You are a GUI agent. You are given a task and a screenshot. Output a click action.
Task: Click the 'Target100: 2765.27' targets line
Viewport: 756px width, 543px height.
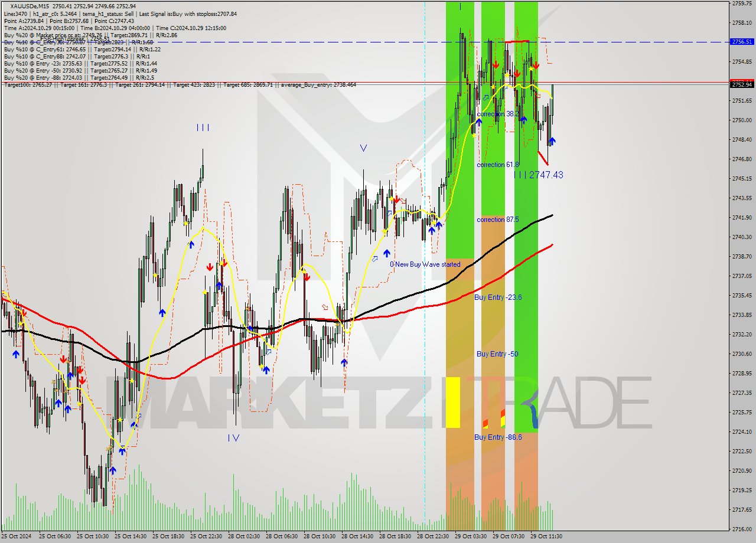(180, 85)
